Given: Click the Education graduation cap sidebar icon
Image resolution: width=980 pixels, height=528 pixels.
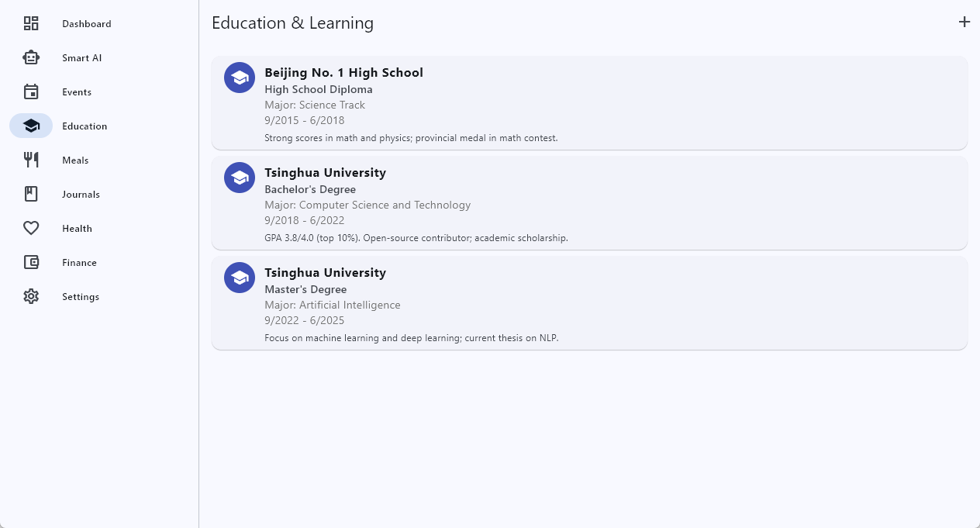Looking at the screenshot, I should [31, 126].
